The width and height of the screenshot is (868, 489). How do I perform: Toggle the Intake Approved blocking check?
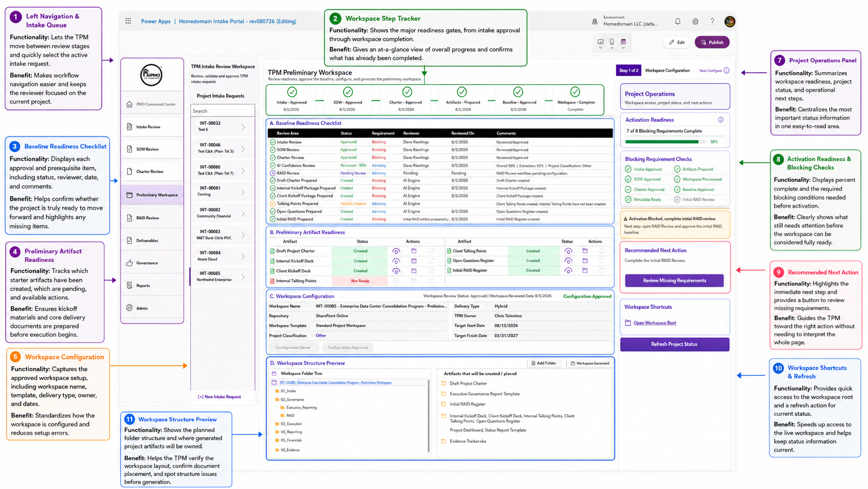[628, 169]
